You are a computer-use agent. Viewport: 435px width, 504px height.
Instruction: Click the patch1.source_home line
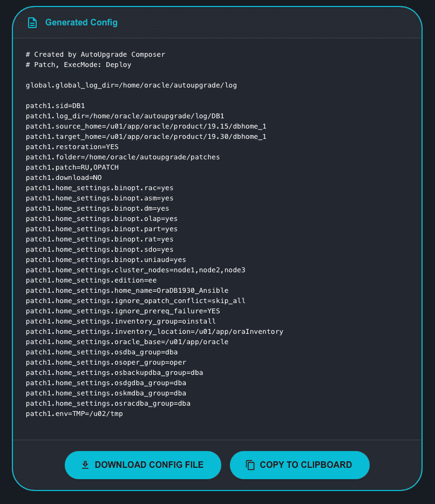(146, 126)
